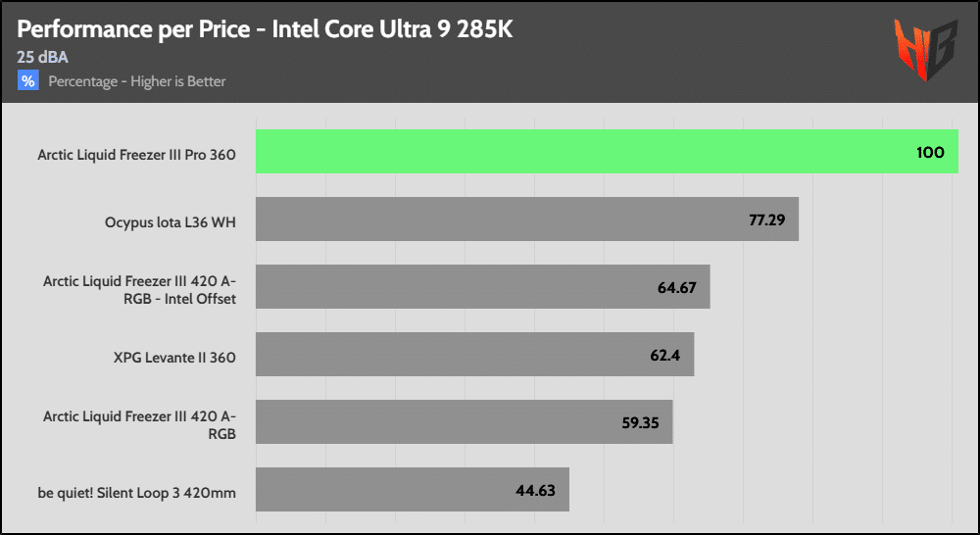
Task: Click the 25 dBA subtitle
Action: click(x=44, y=57)
